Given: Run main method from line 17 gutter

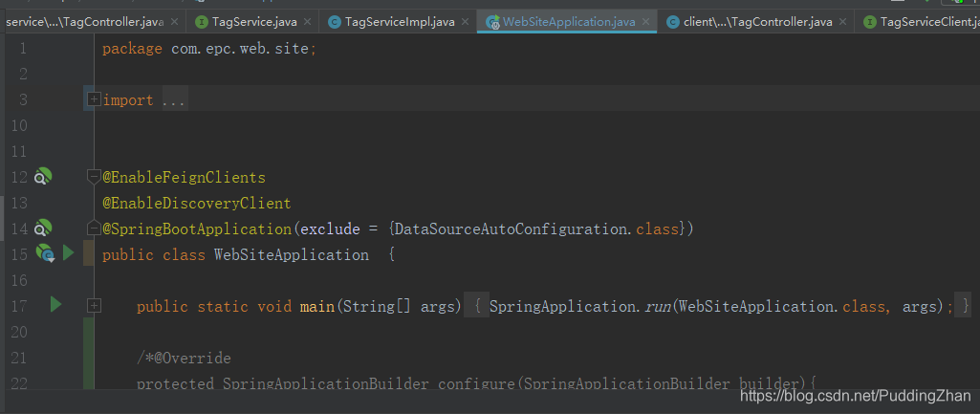Looking at the screenshot, I should coord(55,305).
